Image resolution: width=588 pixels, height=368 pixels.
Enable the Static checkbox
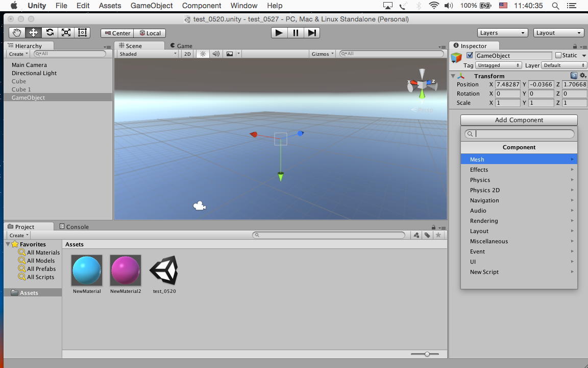(558, 55)
